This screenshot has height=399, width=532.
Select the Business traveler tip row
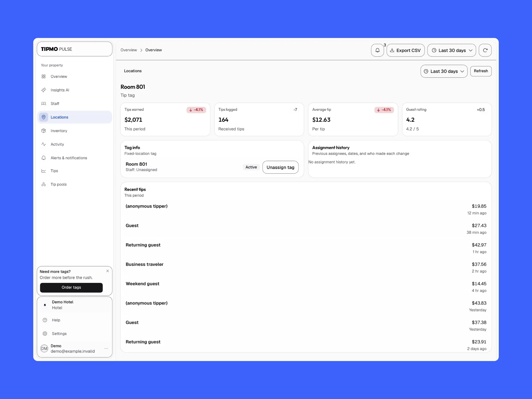(306, 267)
